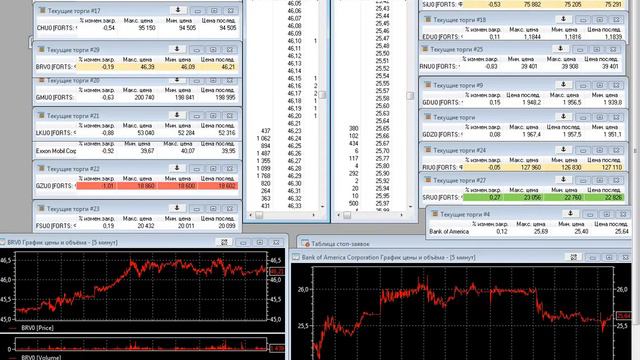Click right scroll arrow under the 46,xx order book
Screen dimensions: 640x360
pos(313,215)
